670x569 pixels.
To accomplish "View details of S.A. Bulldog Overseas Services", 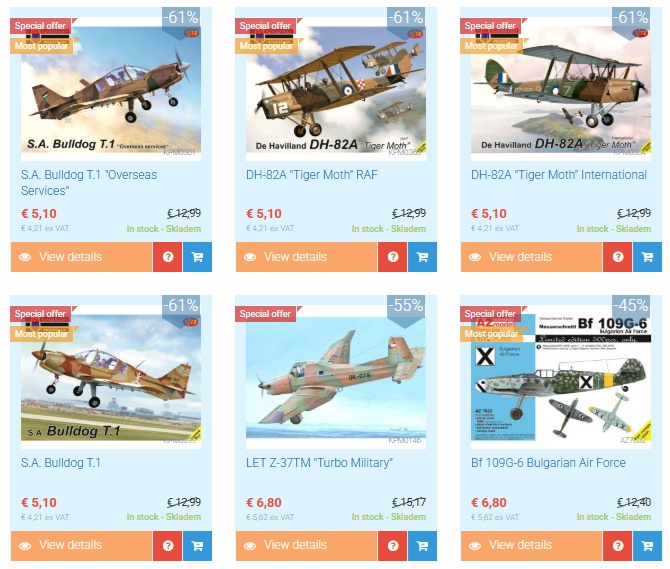I will click(81, 257).
